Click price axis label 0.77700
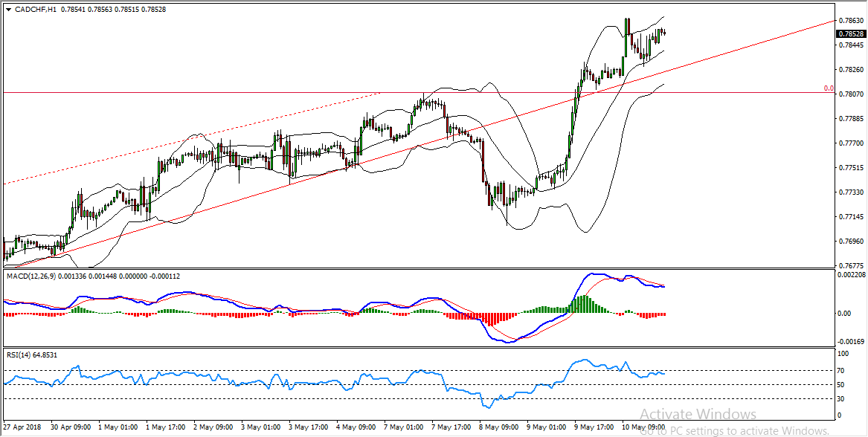 click(x=852, y=143)
